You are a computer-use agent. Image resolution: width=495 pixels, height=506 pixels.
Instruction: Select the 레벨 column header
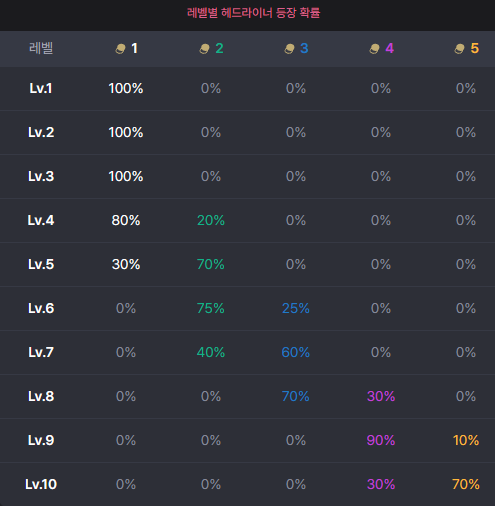41,48
